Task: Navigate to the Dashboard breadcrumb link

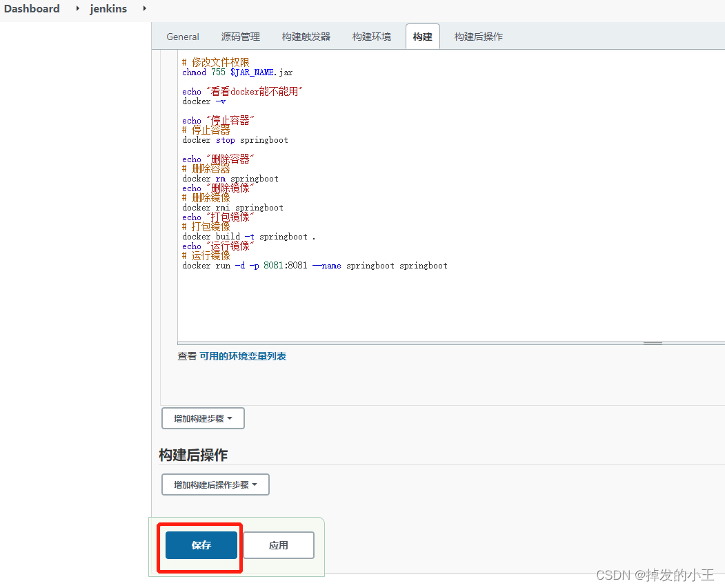Action: (32, 9)
